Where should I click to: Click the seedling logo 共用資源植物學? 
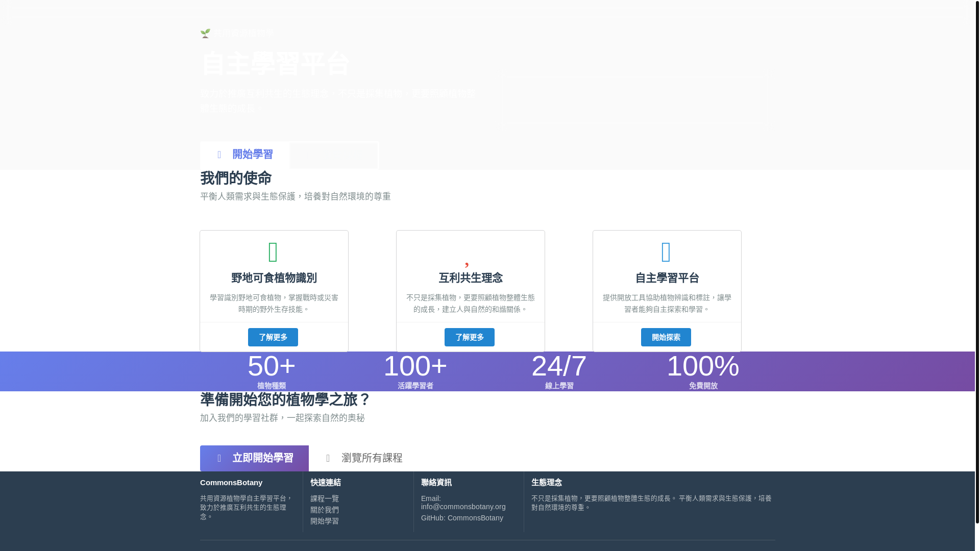tap(237, 33)
